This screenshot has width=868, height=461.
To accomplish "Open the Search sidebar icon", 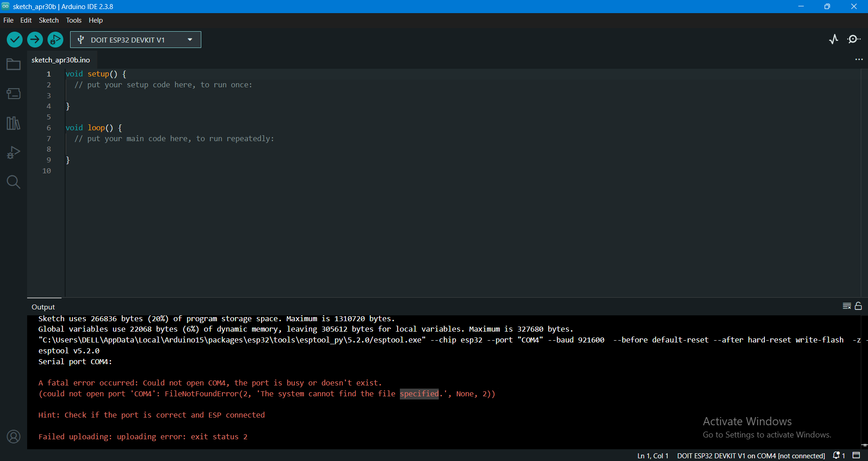I will 14,182.
